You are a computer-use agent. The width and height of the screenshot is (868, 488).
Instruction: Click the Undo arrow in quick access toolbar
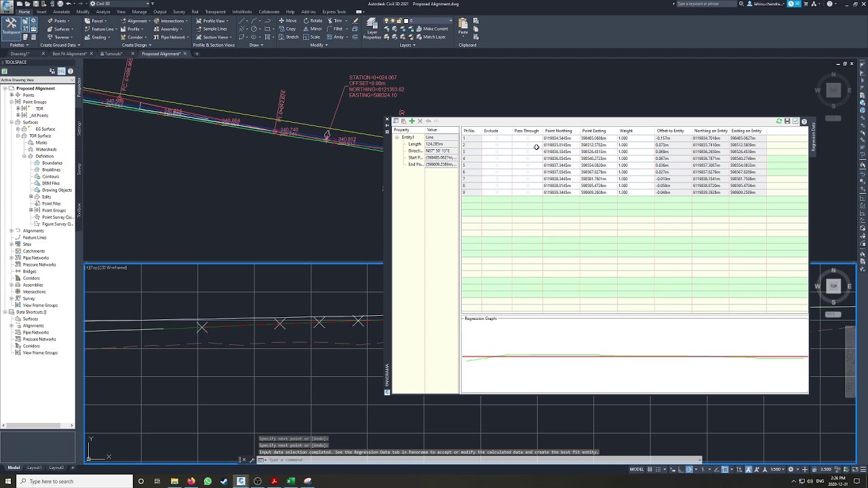coord(69,3)
